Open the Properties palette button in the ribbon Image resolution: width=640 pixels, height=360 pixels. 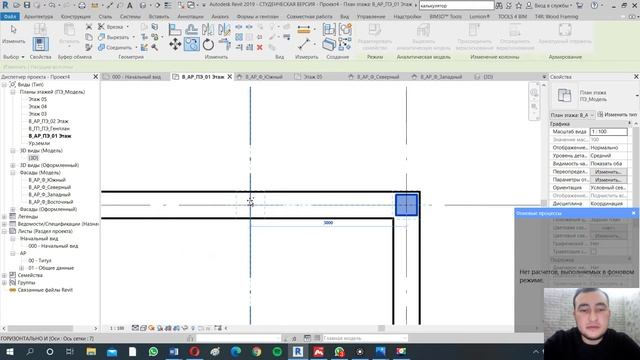(40, 44)
